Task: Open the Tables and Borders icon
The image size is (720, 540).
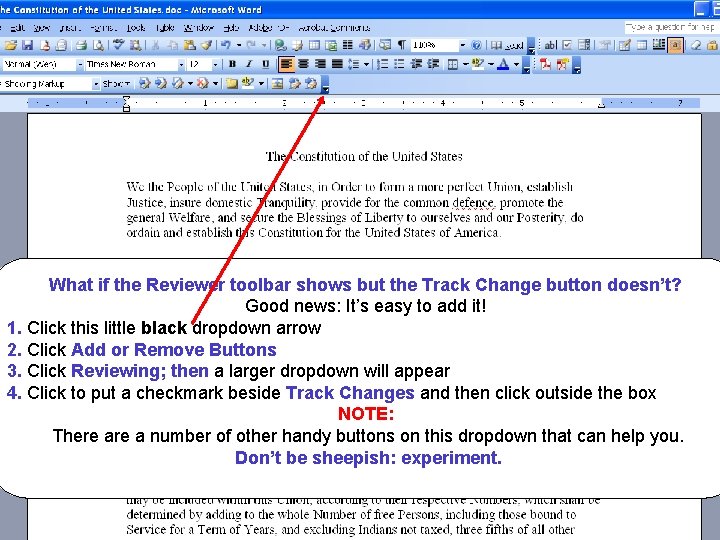Action: click(x=298, y=45)
